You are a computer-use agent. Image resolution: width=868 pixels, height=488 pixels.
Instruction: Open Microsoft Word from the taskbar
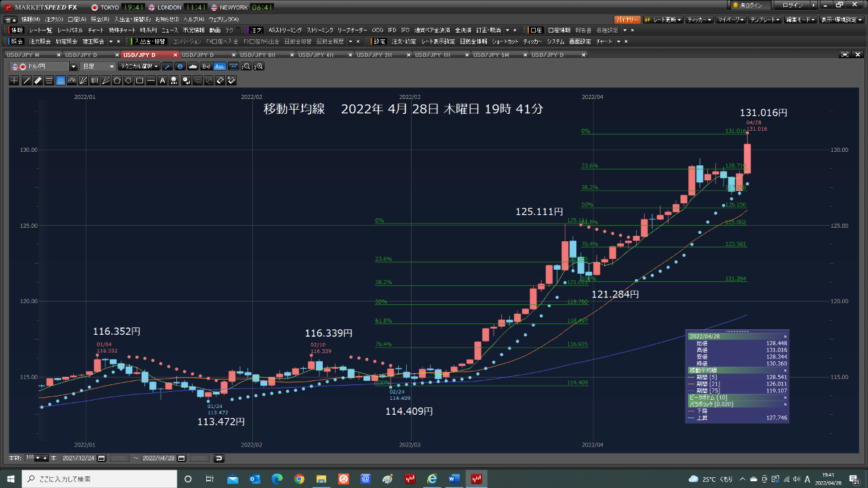454,479
